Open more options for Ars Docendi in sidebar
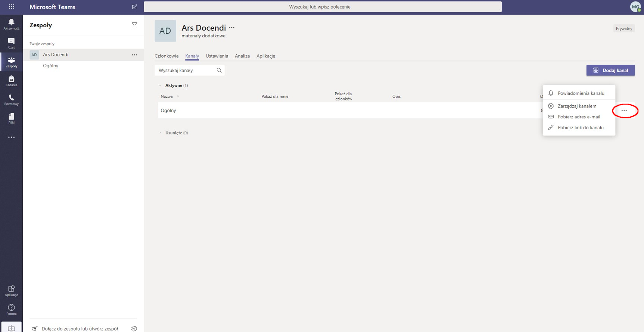The width and height of the screenshot is (644, 332). pos(134,55)
